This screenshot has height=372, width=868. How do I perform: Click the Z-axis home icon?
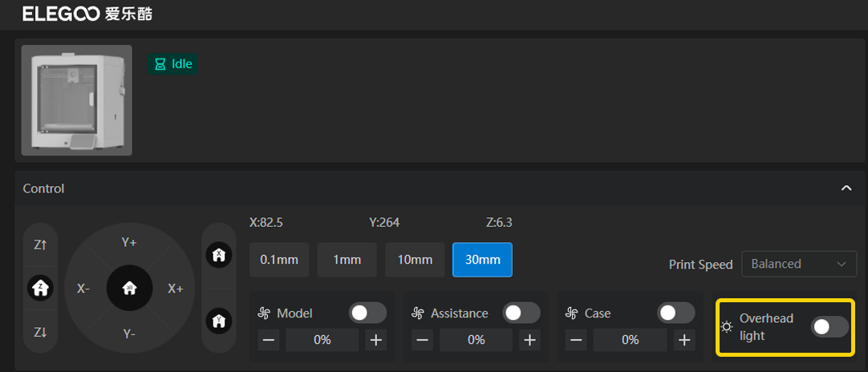click(40, 287)
